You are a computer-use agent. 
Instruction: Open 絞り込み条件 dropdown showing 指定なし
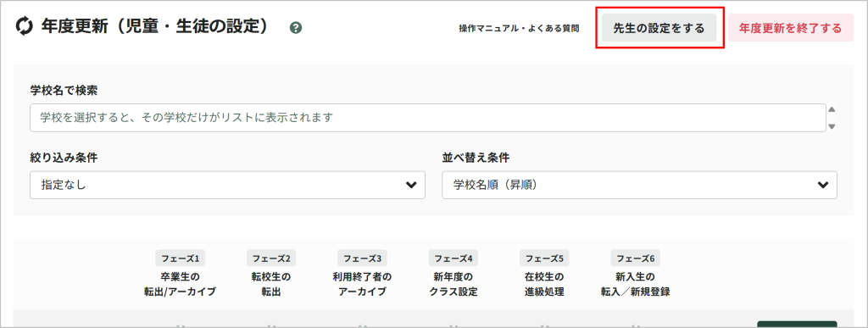[x=227, y=185]
